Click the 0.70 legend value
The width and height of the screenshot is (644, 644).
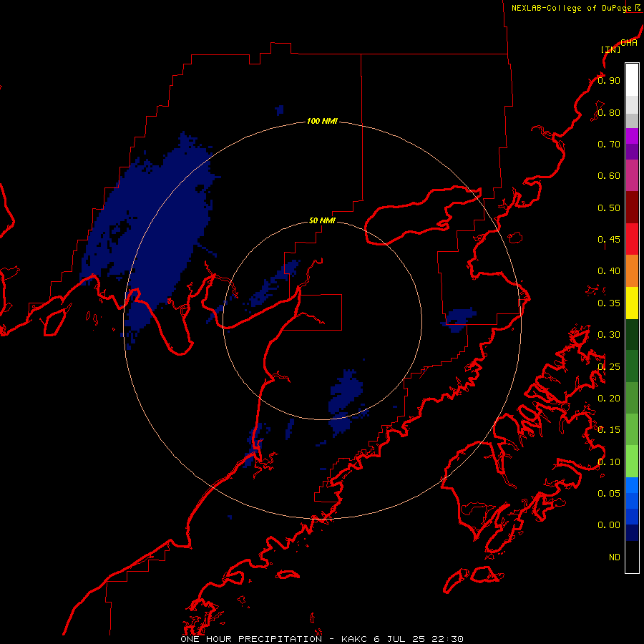[609, 144]
